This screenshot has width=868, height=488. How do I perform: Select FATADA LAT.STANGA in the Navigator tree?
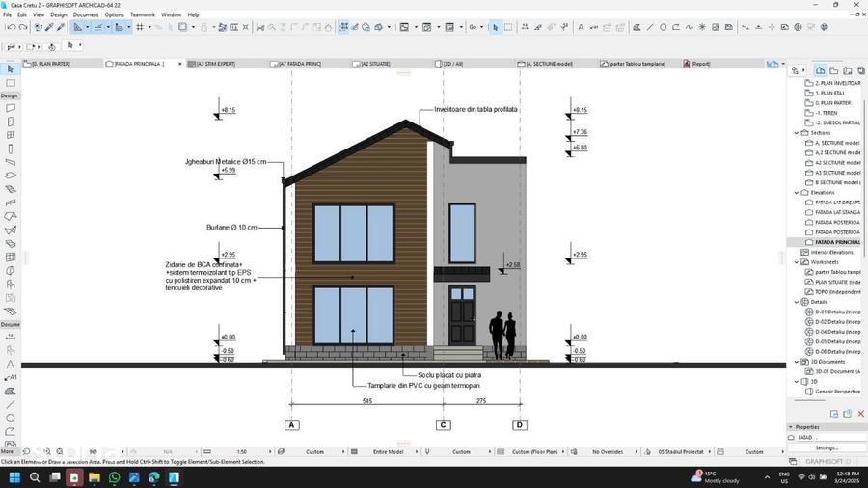pyautogui.click(x=837, y=212)
